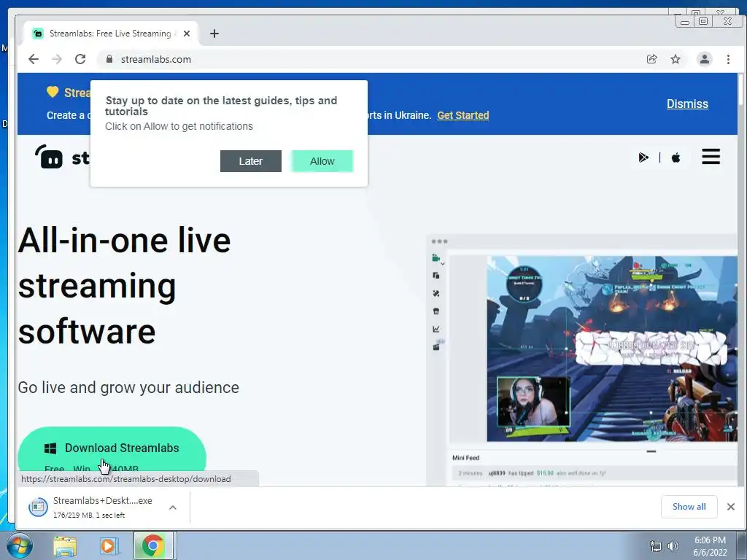Select the Streamlabs: Free Live Streaming tab
Viewport: 747px width, 560px height.
pyautogui.click(x=111, y=34)
